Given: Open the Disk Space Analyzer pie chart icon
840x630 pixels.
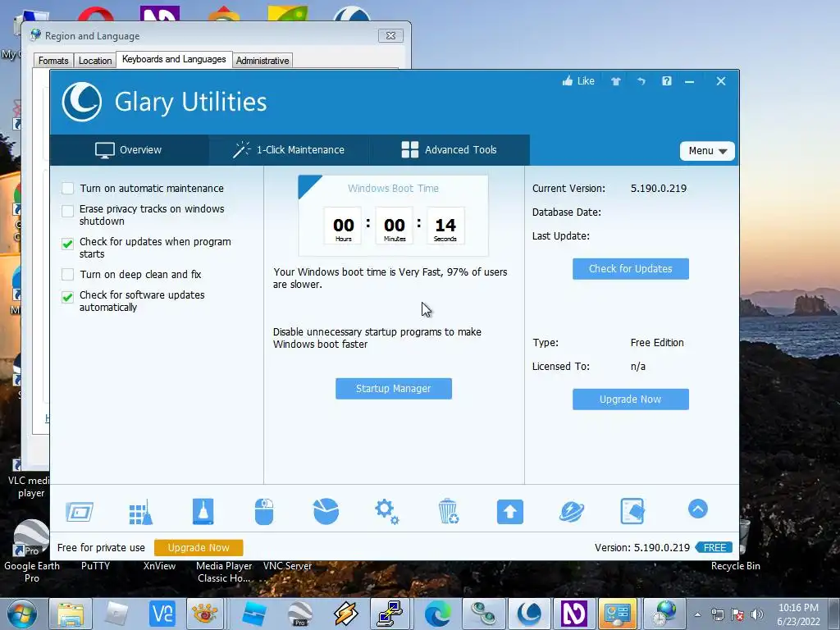Looking at the screenshot, I should [x=326, y=511].
